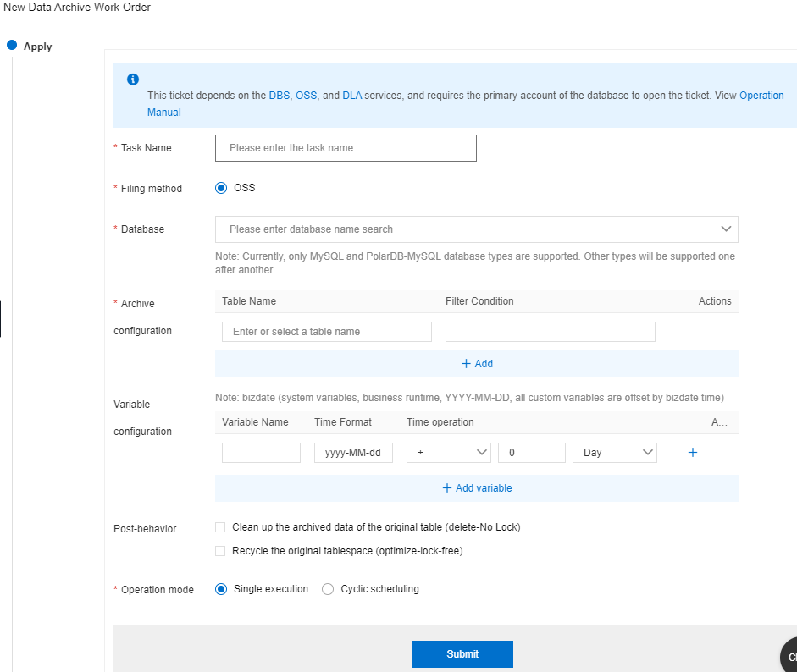Click the Time Format column header
Viewport: 797px width, 672px height.
342,422
